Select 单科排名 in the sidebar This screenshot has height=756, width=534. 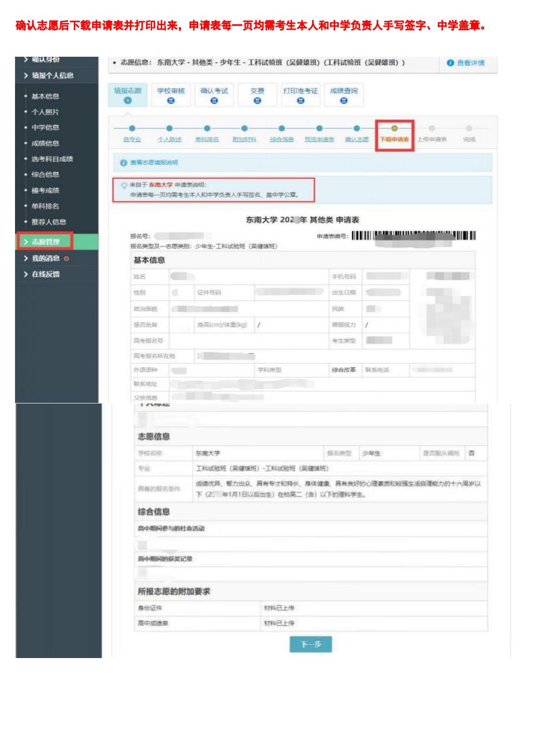pos(46,206)
